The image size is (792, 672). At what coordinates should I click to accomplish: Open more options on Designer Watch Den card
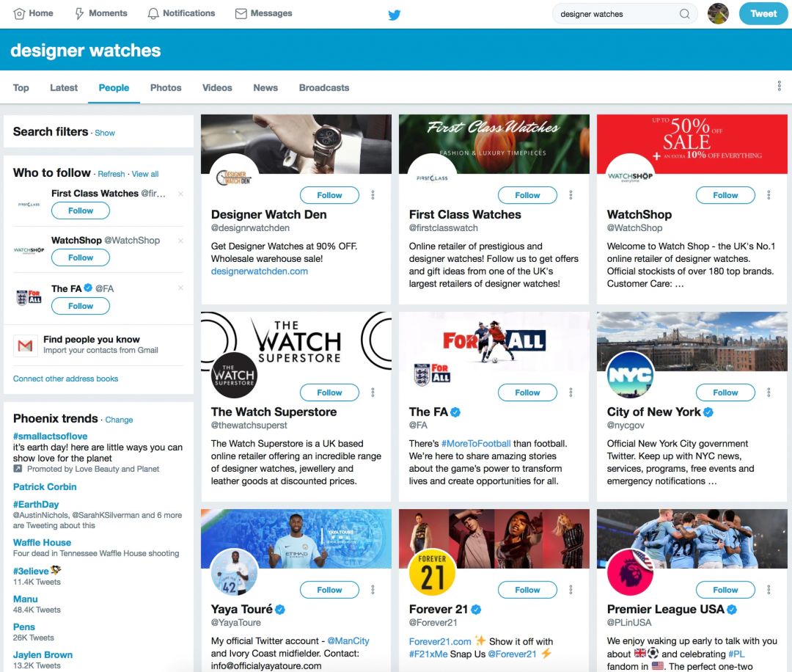pos(373,195)
